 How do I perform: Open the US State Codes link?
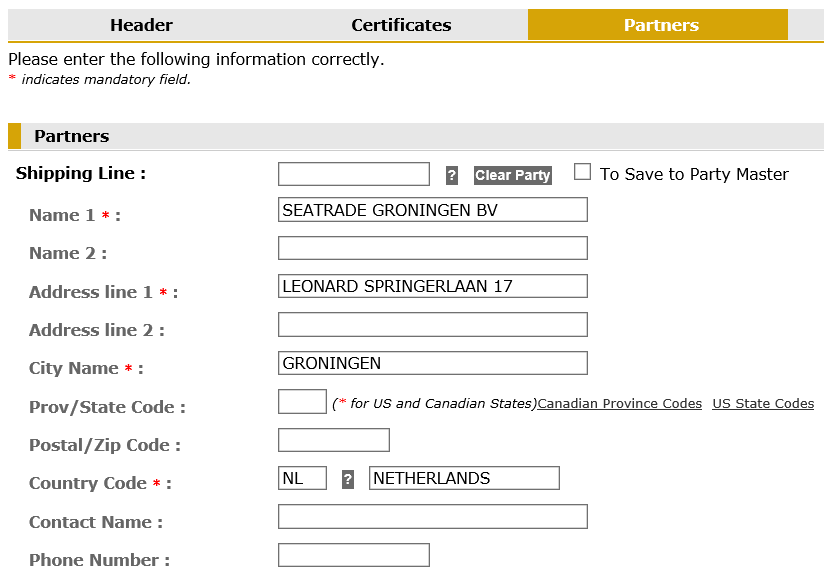click(763, 404)
